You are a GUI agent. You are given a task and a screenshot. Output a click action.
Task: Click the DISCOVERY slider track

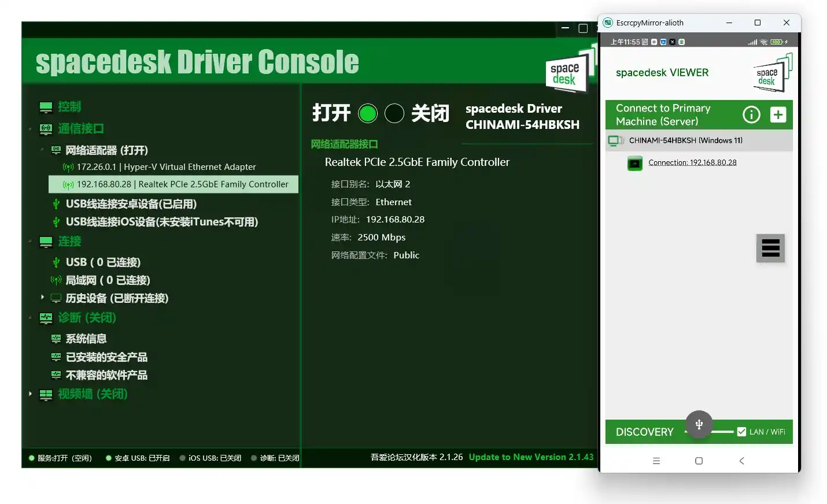(x=723, y=432)
